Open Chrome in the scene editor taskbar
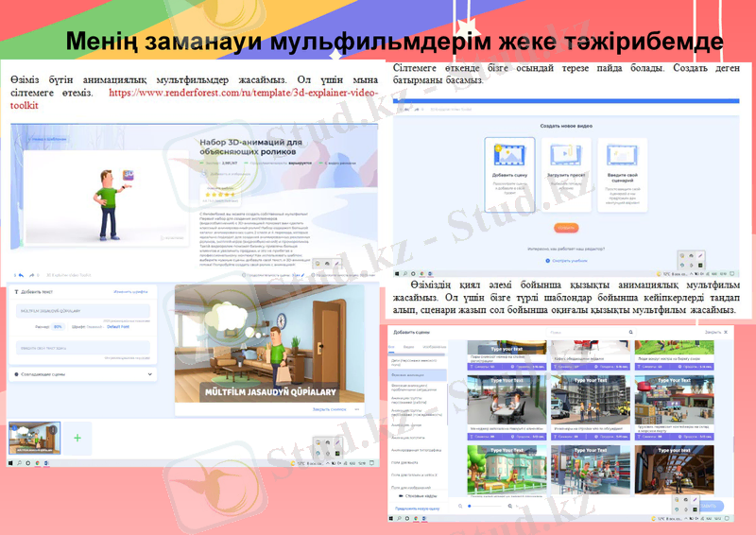This screenshot has width=756, height=535. coord(38,463)
